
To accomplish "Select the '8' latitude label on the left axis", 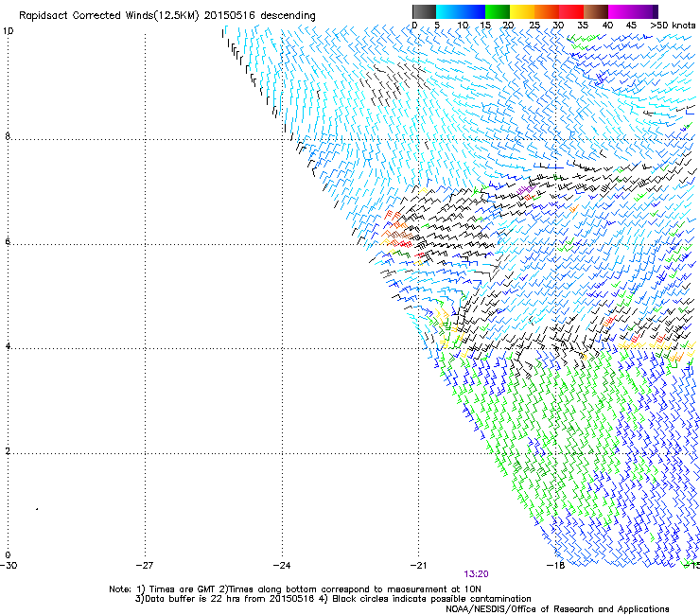I will (x=8, y=136).
